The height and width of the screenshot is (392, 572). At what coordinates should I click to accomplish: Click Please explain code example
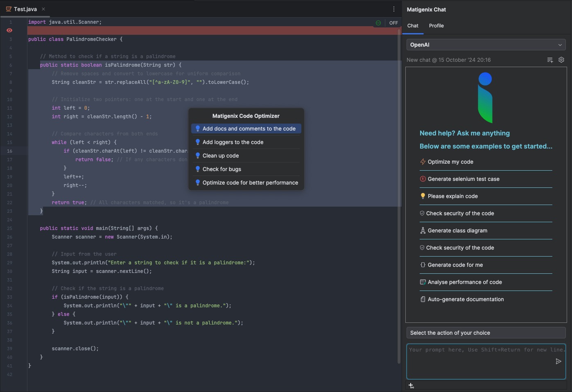point(453,196)
